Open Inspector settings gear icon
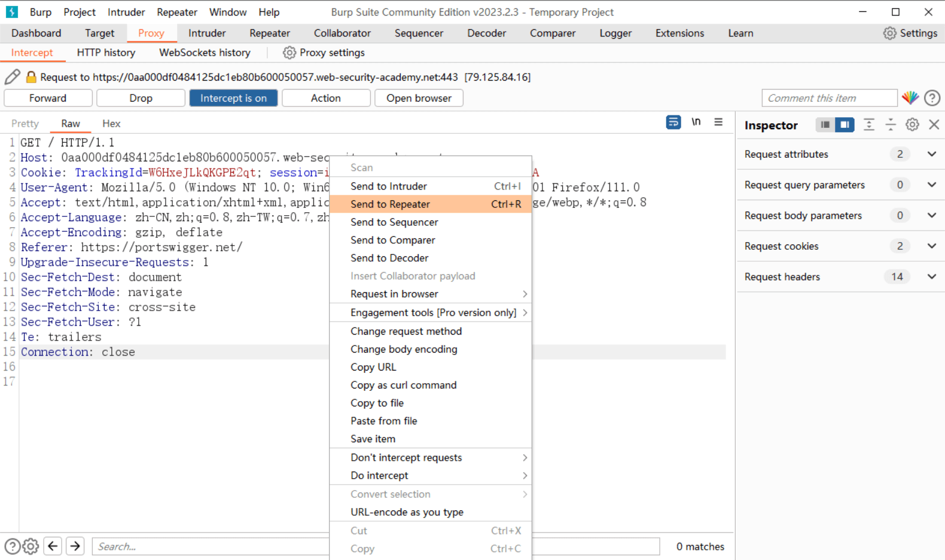This screenshot has height=560, width=945. [x=912, y=125]
